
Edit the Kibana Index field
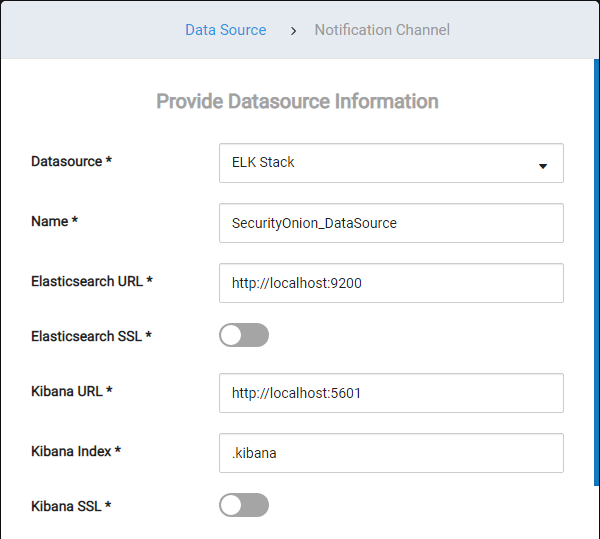(x=391, y=453)
